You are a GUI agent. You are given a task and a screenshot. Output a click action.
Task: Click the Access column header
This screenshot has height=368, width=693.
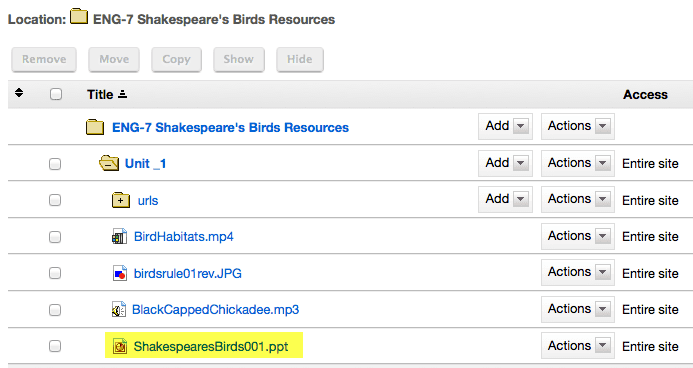[645, 95]
